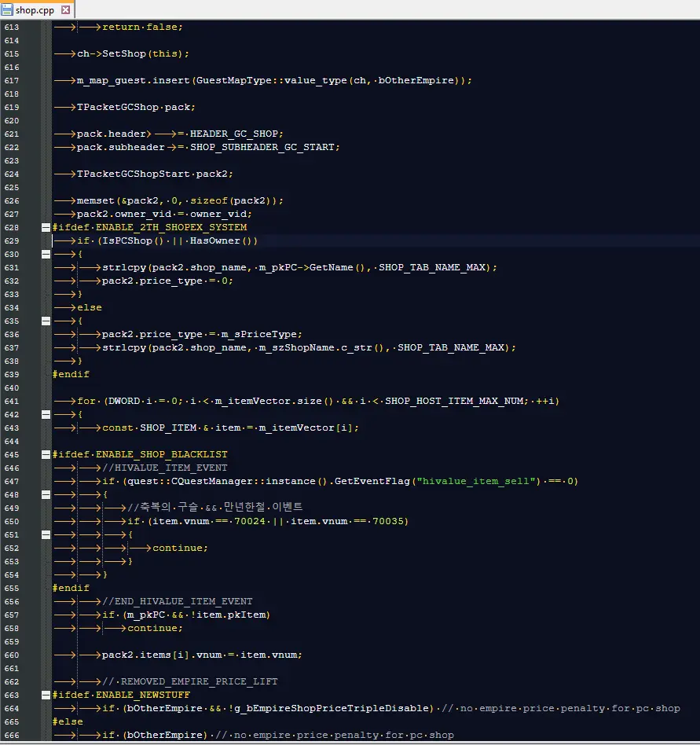This screenshot has width=700, height=745.
Task: Collapse the #ifdef ENABLE_2TH_SHOPEX_SYSTEM block
Action: coord(46,228)
